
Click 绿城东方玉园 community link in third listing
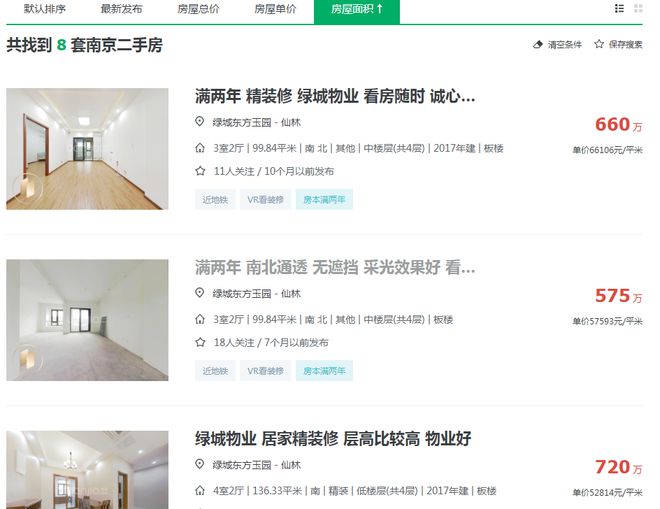tap(242, 465)
